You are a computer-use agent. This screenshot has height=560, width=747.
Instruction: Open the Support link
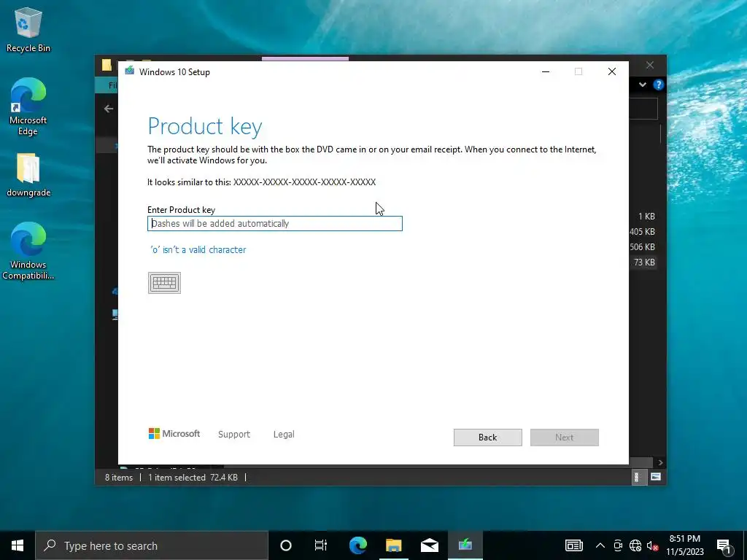[234, 435]
